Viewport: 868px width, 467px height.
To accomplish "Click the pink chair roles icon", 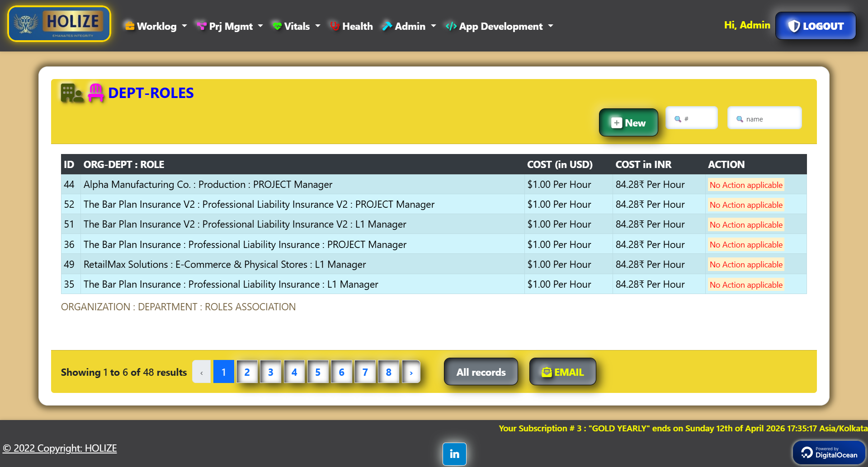I will click(96, 93).
